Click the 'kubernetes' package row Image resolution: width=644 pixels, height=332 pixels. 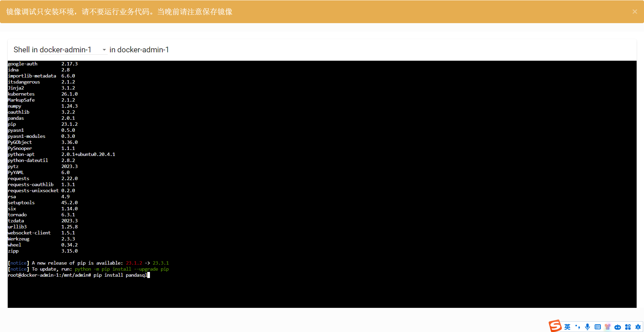43,94
